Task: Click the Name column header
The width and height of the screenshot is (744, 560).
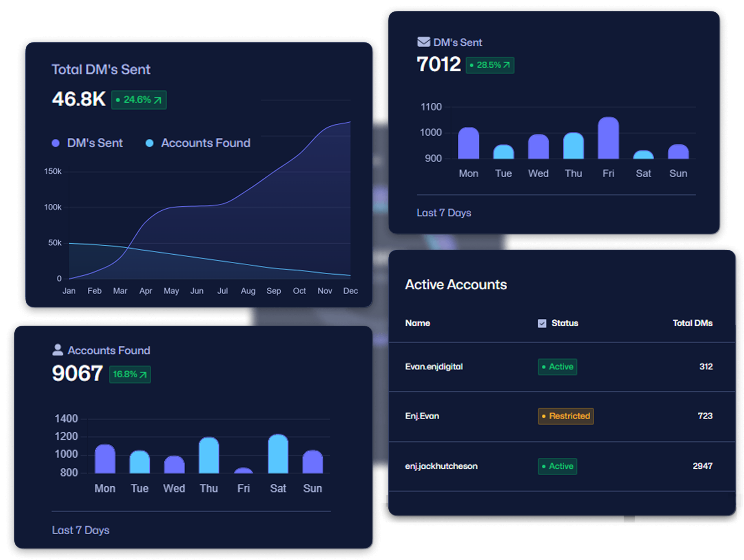Action: 417,323
